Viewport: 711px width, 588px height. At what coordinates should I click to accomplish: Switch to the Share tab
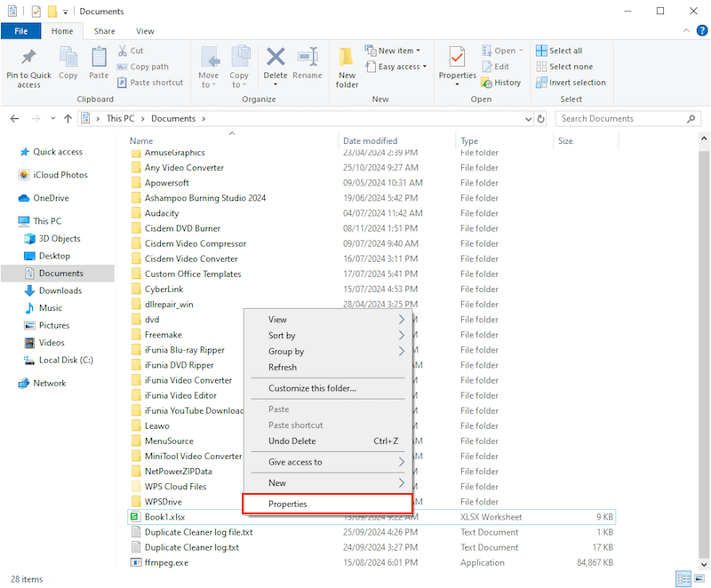pyautogui.click(x=104, y=31)
